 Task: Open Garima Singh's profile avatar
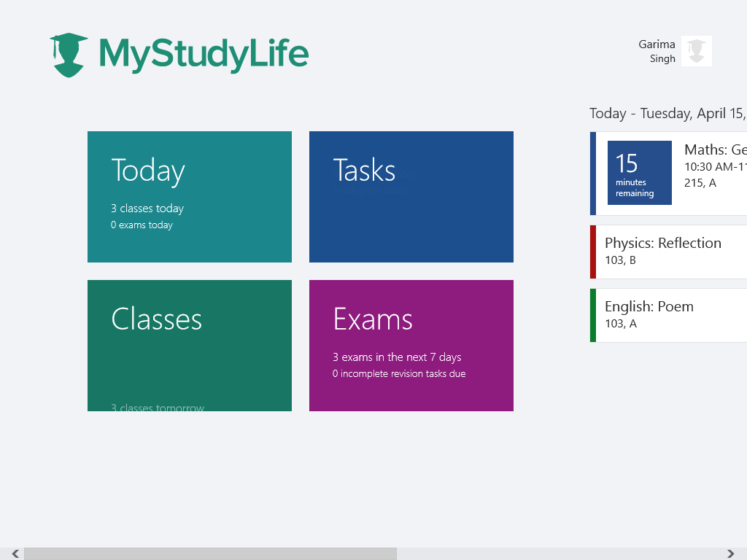click(697, 51)
